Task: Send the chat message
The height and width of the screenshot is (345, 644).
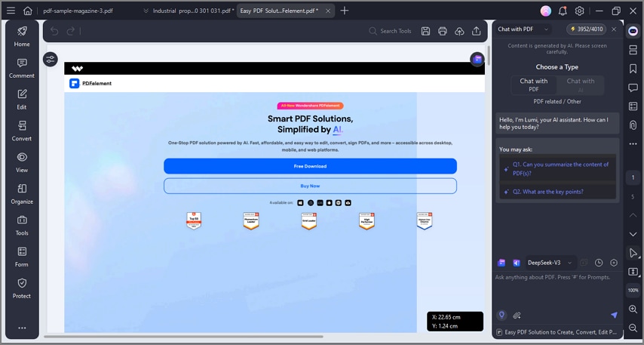Action: 614,315
